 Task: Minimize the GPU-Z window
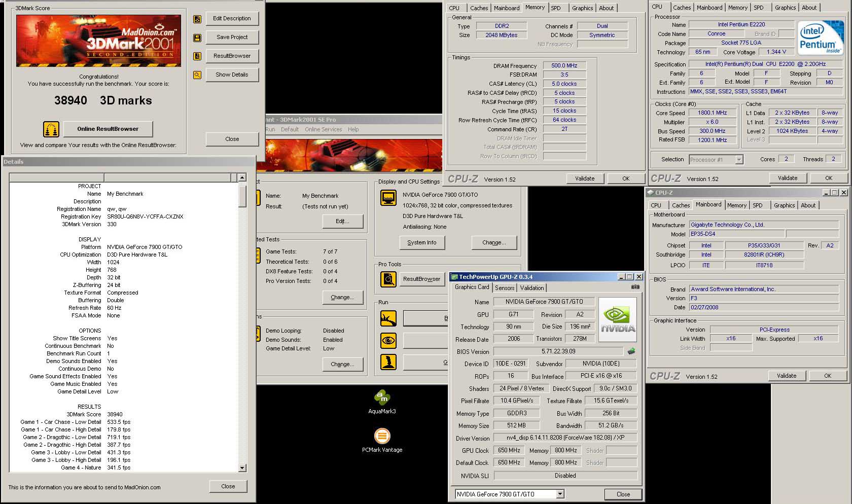click(x=621, y=277)
